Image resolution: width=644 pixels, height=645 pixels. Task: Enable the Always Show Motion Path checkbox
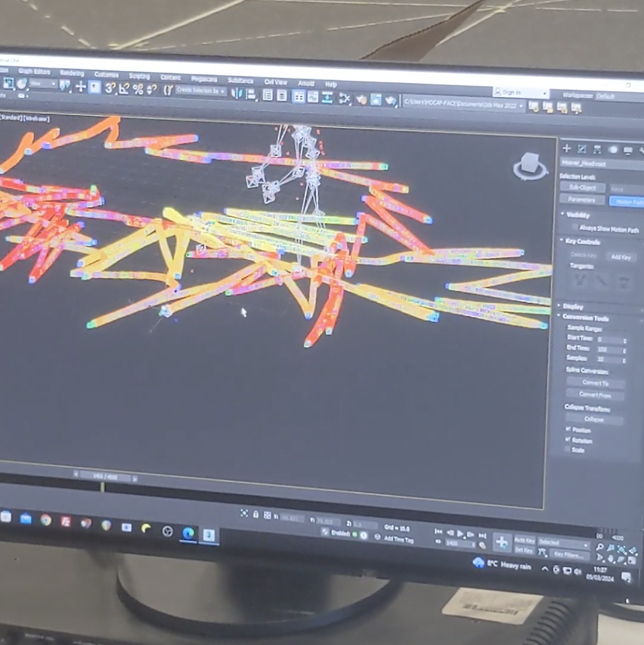[574, 227]
